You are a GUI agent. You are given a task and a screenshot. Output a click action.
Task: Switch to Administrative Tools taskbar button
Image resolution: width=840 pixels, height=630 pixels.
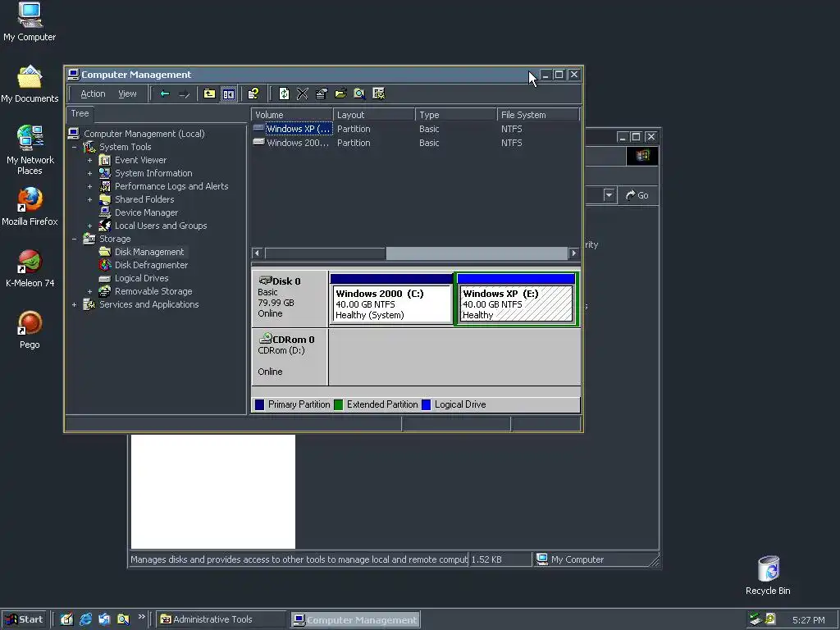[221, 619]
